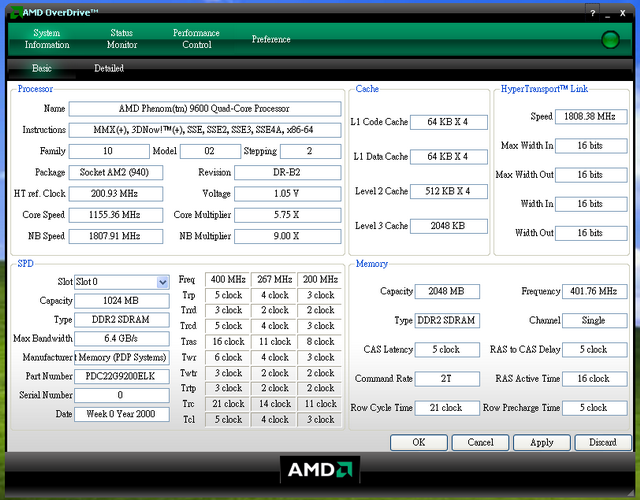Screen dimensions: 640x500
Task: Click the Tras 16 clock cell
Action: coord(227,342)
